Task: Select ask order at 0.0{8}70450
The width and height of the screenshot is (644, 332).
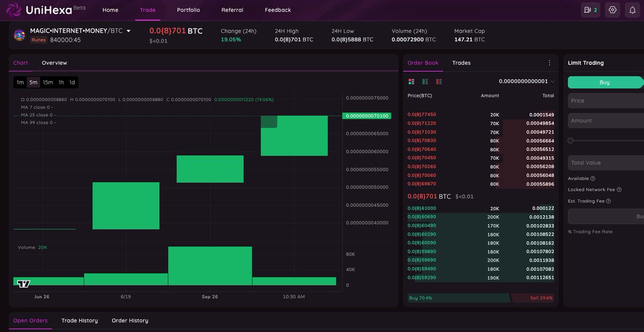Action: click(x=481, y=158)
